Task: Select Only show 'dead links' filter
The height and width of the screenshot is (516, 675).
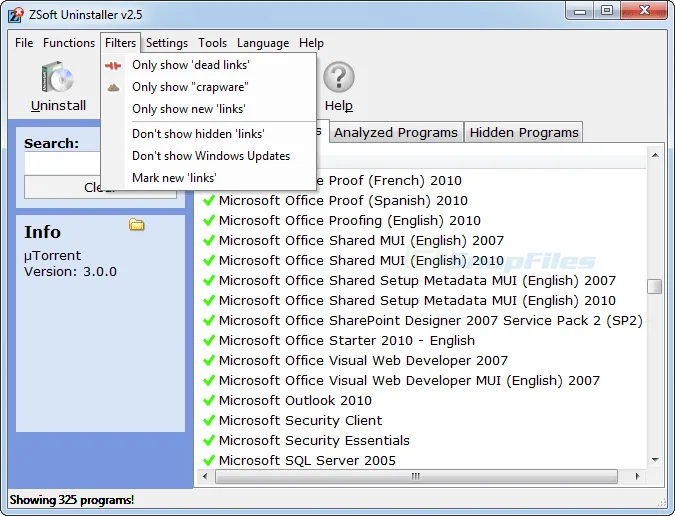Action: click(209, 65)
